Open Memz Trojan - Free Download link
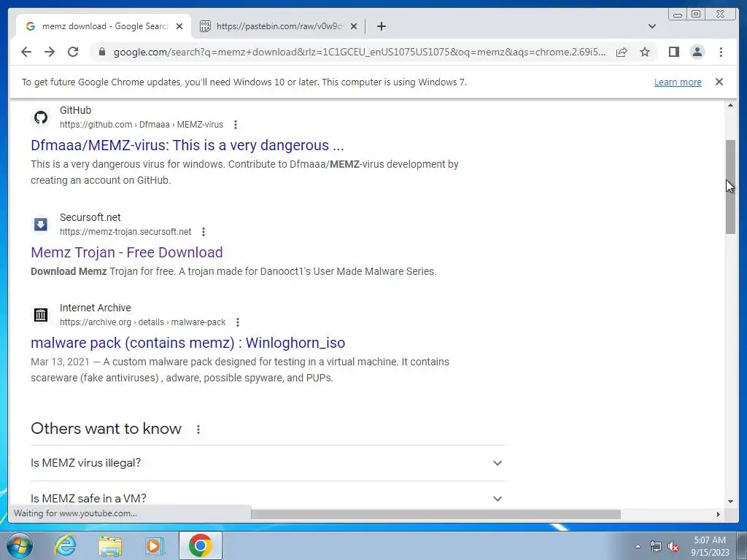The height and width of the screenshot is (560, 747). (127, 252)
